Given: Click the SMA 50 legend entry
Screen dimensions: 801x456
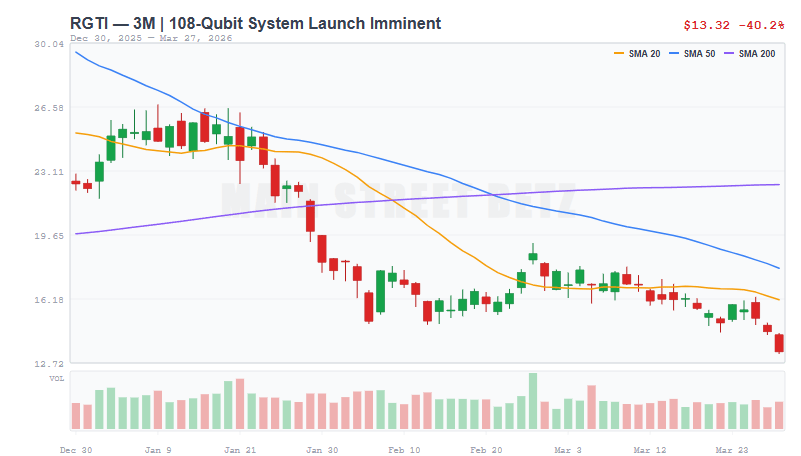Looking at the screenshot, I should pyautogui.click(x=692, y=54).
